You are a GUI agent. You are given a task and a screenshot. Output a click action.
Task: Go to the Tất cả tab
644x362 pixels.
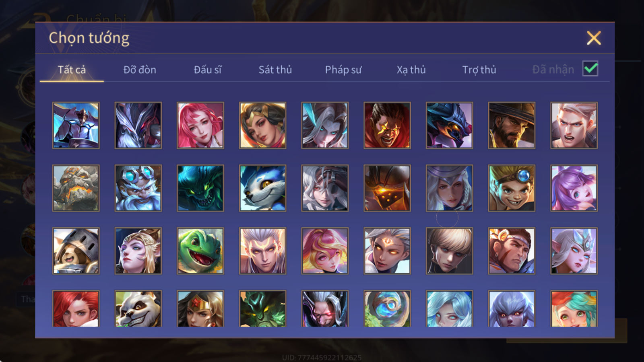(72, 70)
